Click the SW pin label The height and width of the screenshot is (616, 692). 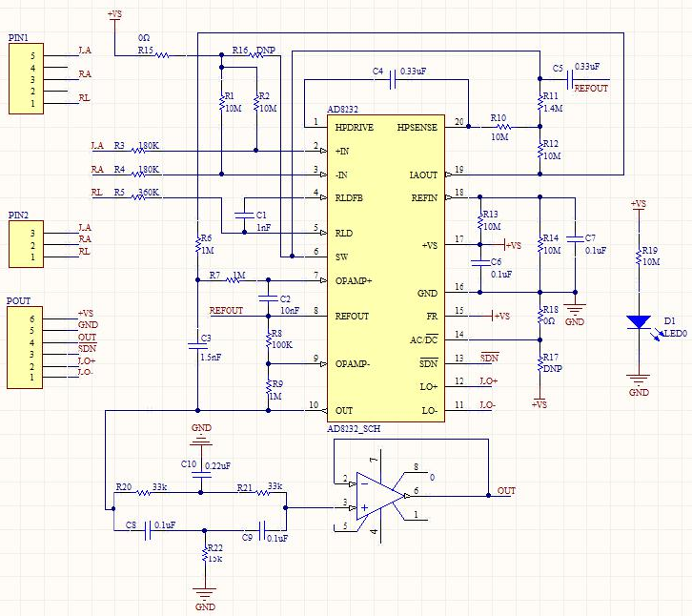[341, 257]
